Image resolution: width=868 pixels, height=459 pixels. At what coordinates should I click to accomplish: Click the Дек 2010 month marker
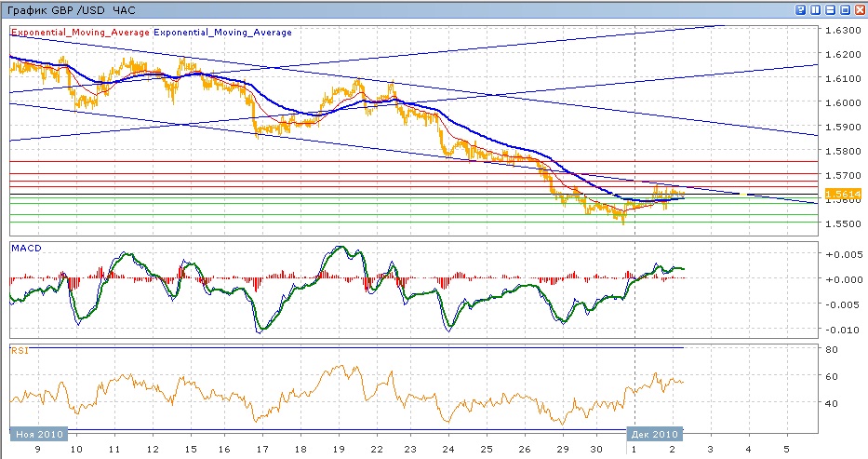tap(654, 434)
